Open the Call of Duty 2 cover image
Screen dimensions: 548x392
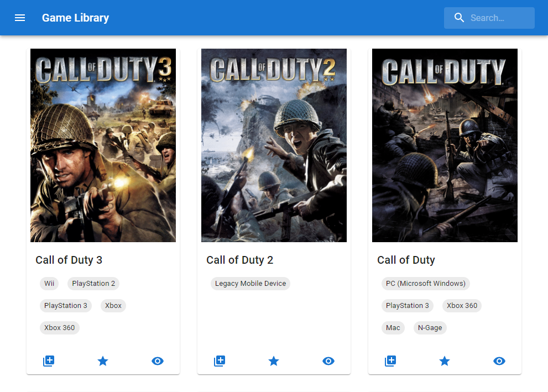point(274,145)
